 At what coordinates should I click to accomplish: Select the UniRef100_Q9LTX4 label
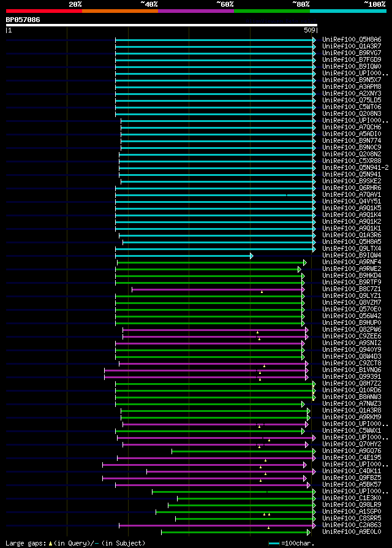coord(352,248)
